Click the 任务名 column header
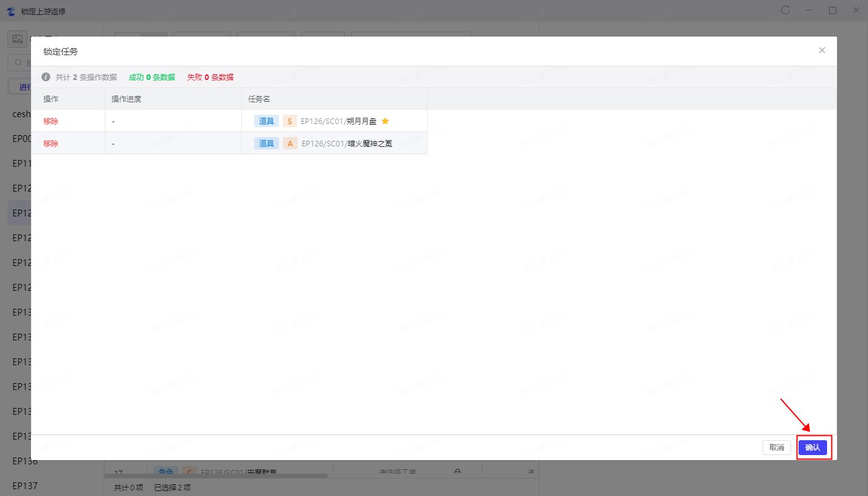 coord(259,99)
